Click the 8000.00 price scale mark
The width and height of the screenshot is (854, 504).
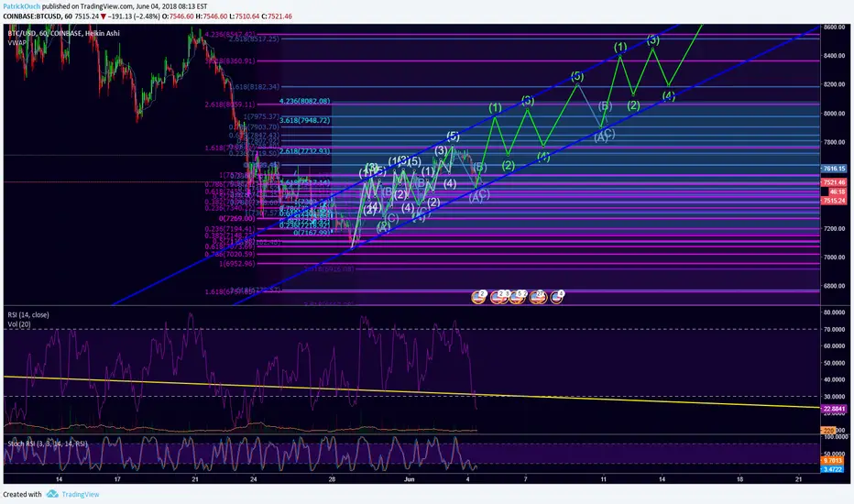point(835,114)
